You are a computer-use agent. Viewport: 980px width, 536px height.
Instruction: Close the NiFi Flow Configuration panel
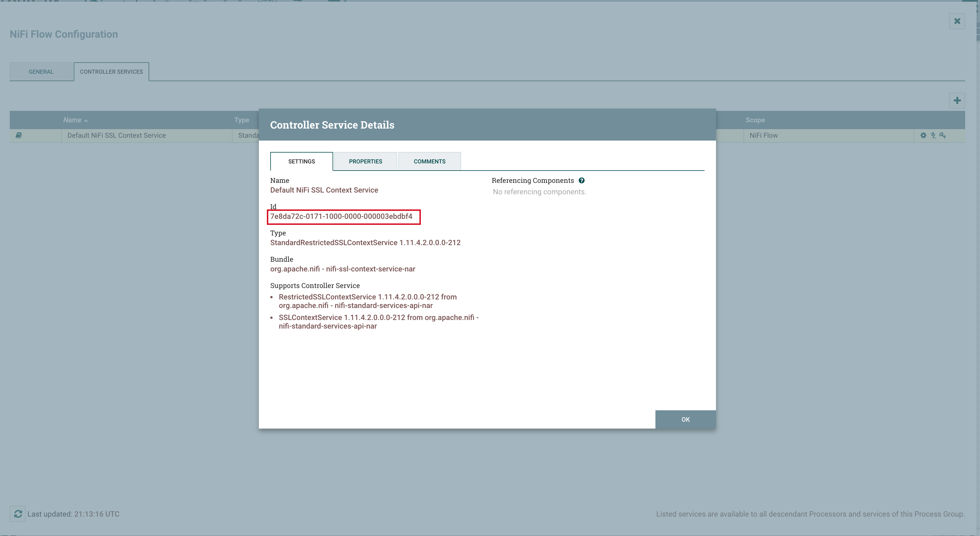(x=957, y=21)
